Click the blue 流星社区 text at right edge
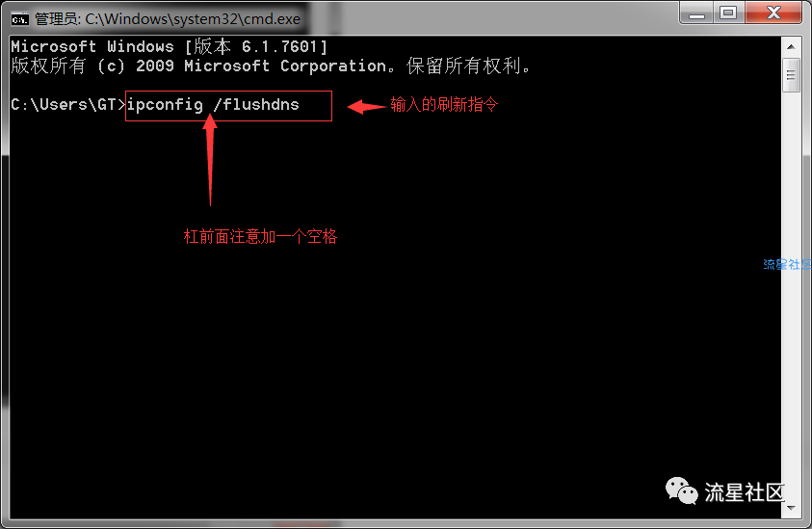 point(787,264)
